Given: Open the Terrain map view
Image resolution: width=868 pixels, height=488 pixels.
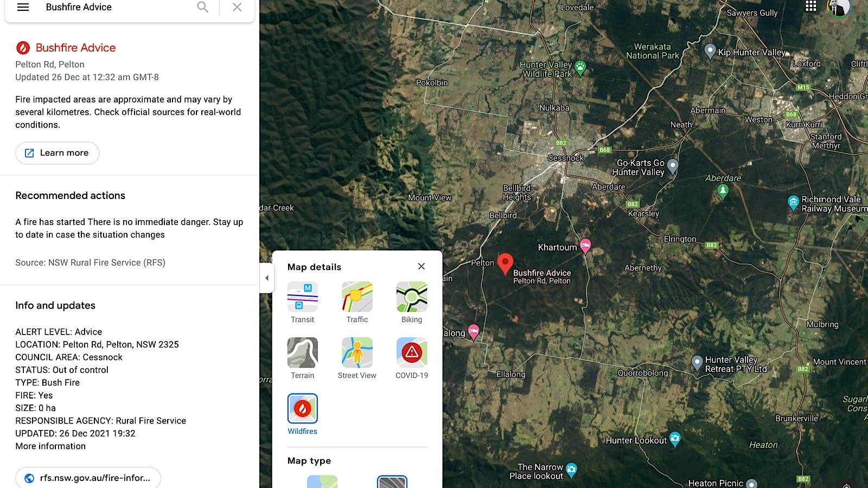Looking at the screenshot, I should pos(302,352).
